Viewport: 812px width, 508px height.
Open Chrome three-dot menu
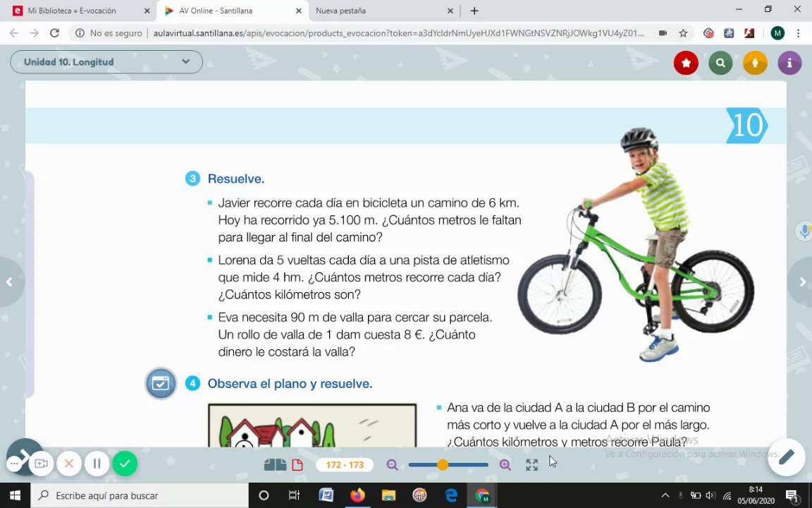pos(799,33)
